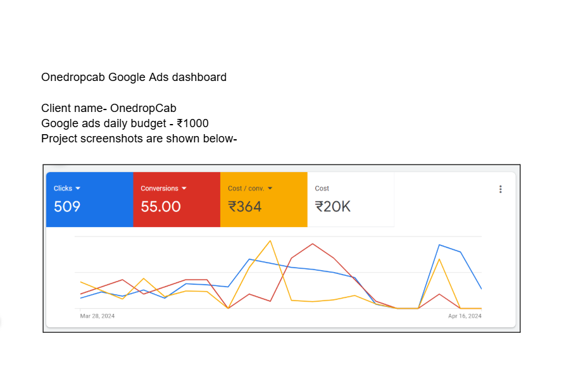Image resolution: width=588 pixels, height=379 pixels.
Task: Click the Google ads daily budget line
Action: pyautogui.click(x=125, y=123)
